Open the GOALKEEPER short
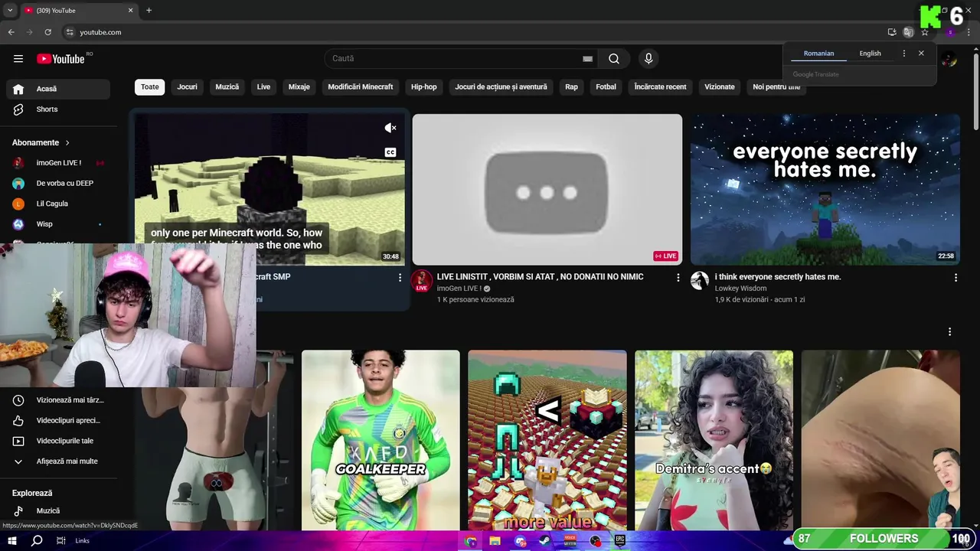 pyautogui.click(x=381, y=440)
